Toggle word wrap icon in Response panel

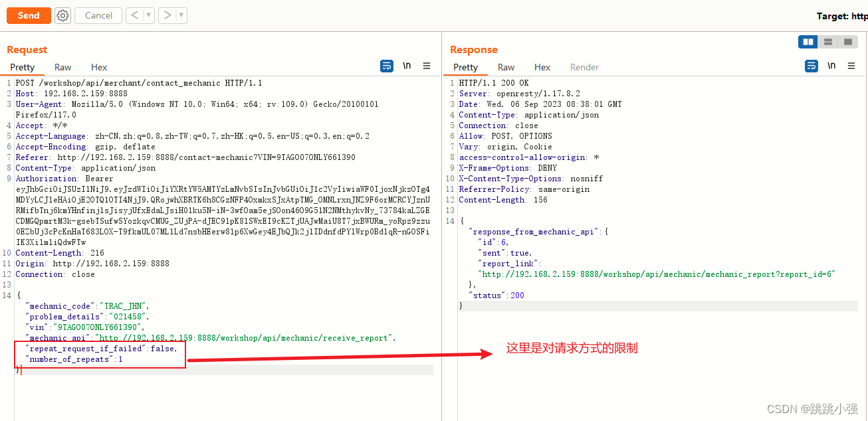point(812,66)
